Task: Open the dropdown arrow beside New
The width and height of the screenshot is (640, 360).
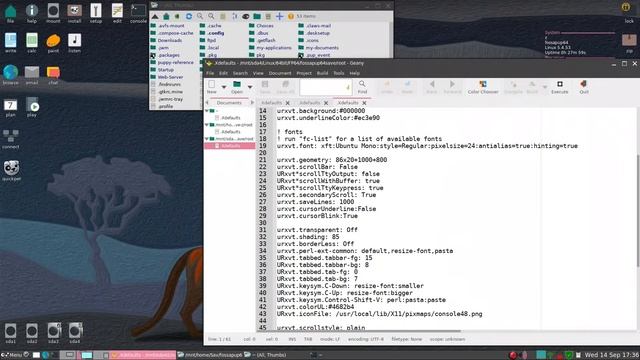Action: click(224, 87)
